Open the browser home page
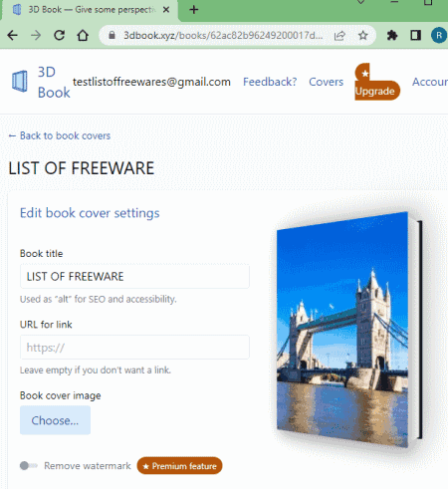The height and width of the screenshot is (489, 448). pos(83,35)
